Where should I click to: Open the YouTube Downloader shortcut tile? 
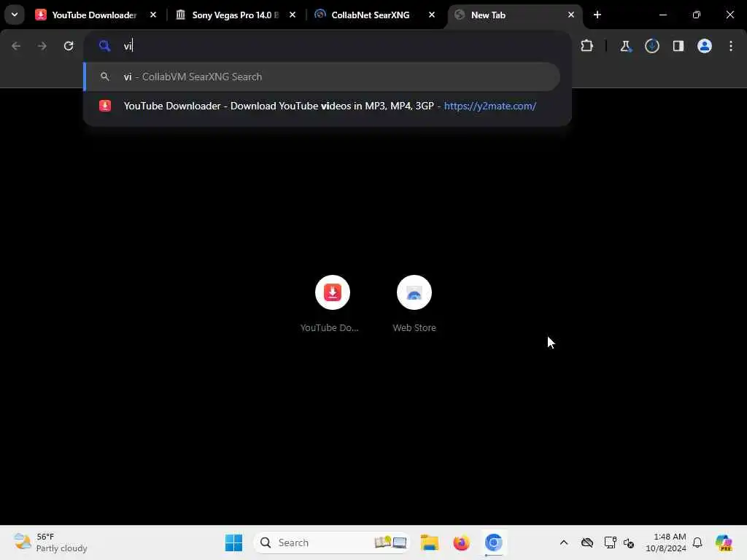point(332,303)
